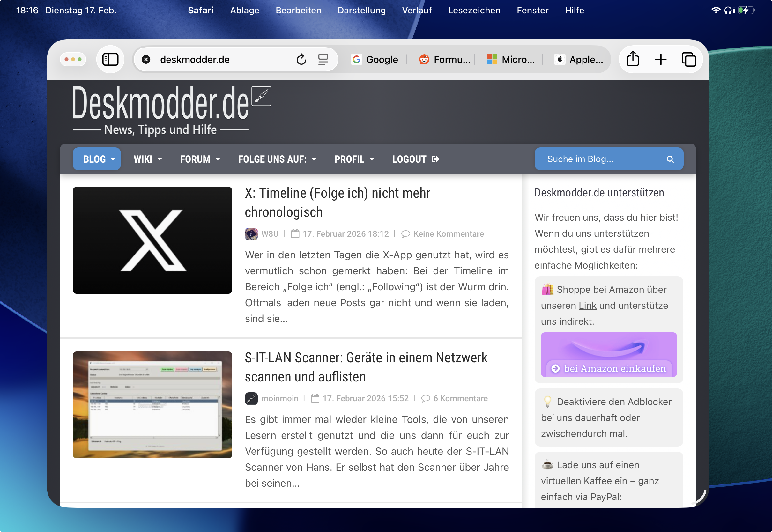This screenshot has height=532, width=772.
Task: Open the Lesezeichen menu
Action: [474, 10]
